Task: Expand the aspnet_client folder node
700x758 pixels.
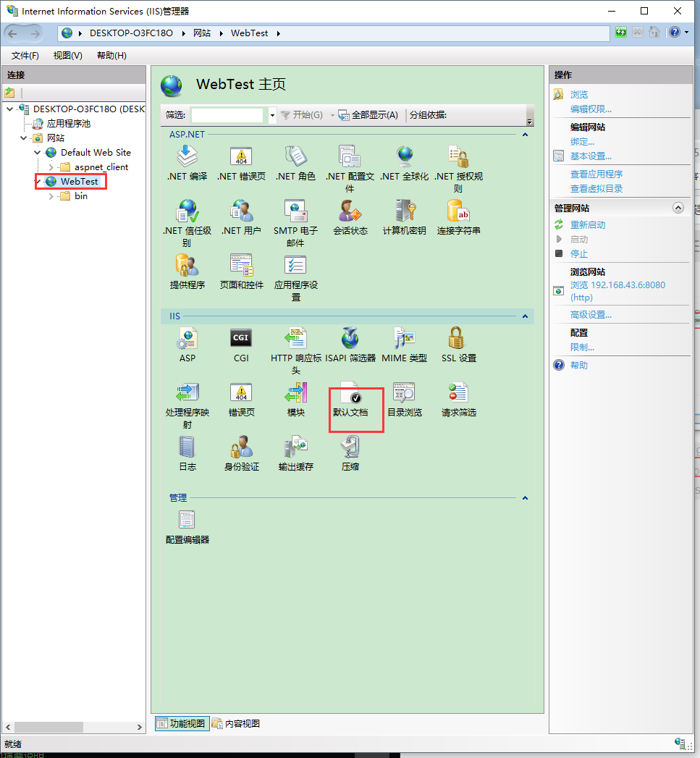Action: tap(51, 167)
